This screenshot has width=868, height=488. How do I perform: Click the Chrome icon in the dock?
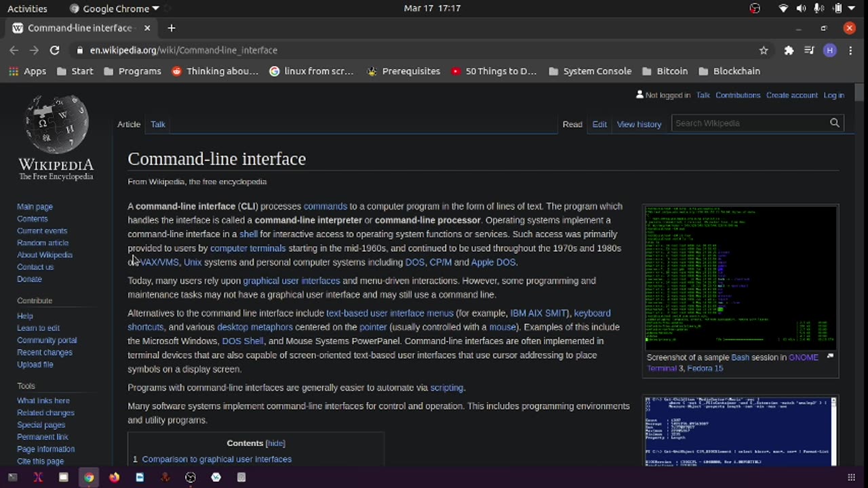point(89,477)
